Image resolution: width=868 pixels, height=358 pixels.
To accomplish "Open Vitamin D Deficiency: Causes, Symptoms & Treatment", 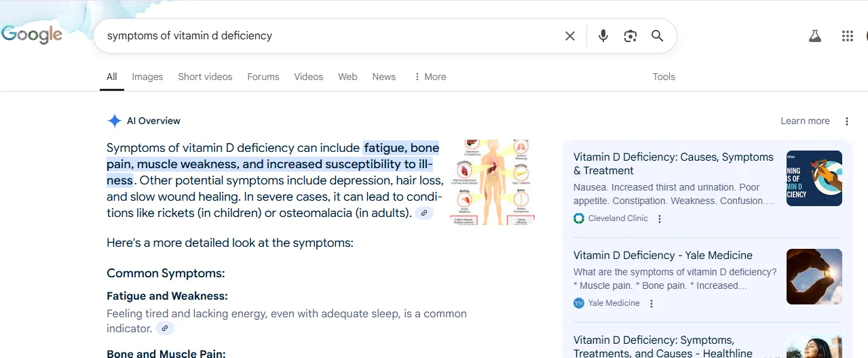I will coord(673,163).
